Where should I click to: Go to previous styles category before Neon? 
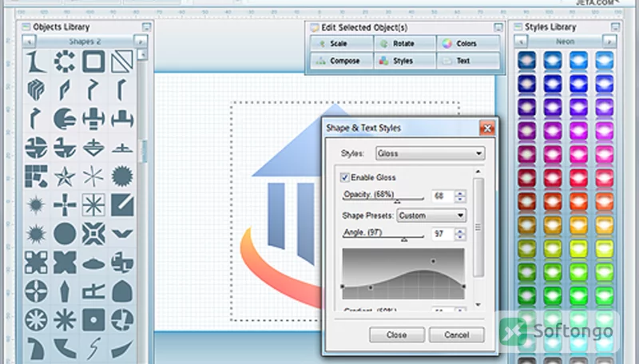pos(521,42)
